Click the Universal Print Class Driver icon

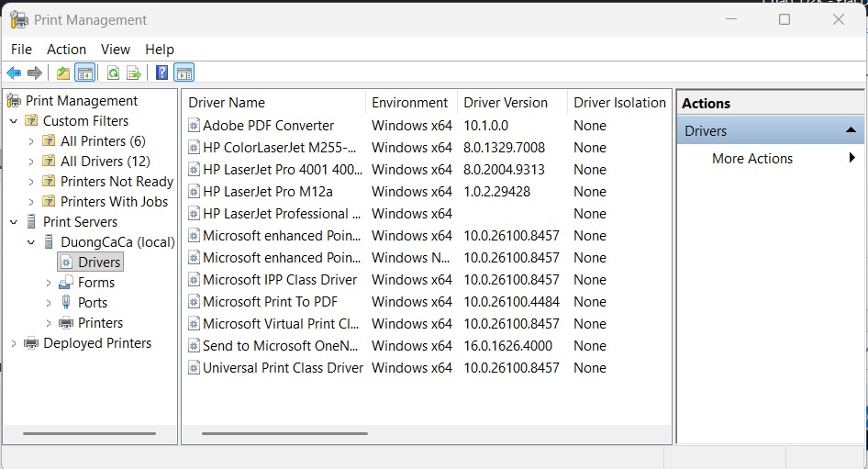click(194, 368)
